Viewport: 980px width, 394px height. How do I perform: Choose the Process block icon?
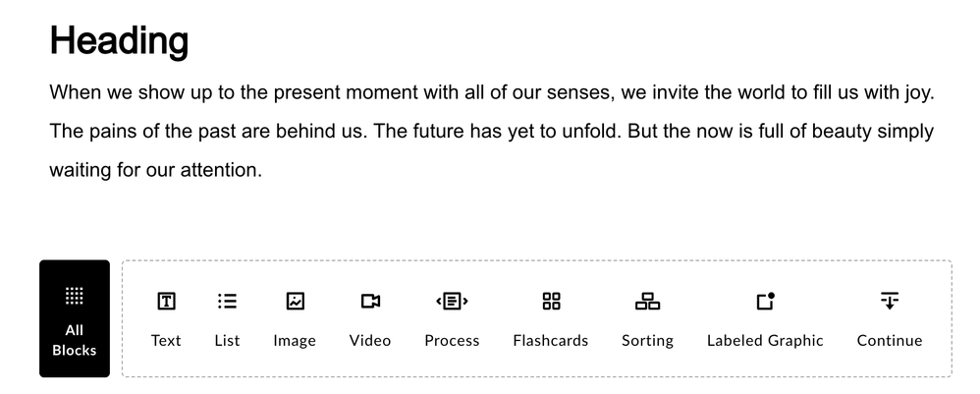pos(452,301)
